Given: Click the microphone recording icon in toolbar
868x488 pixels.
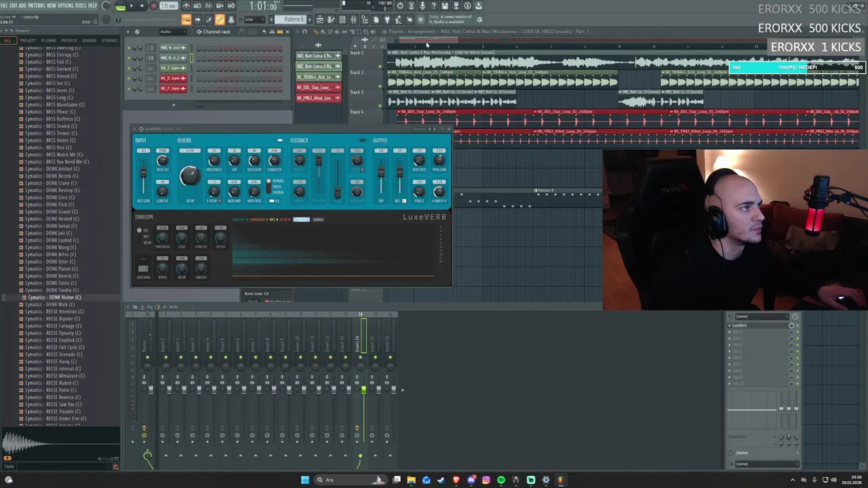Looking at the screenshot, I should (422, 5).
